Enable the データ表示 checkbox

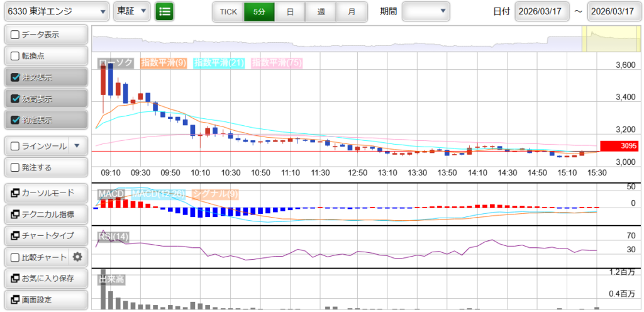point(16,35)
